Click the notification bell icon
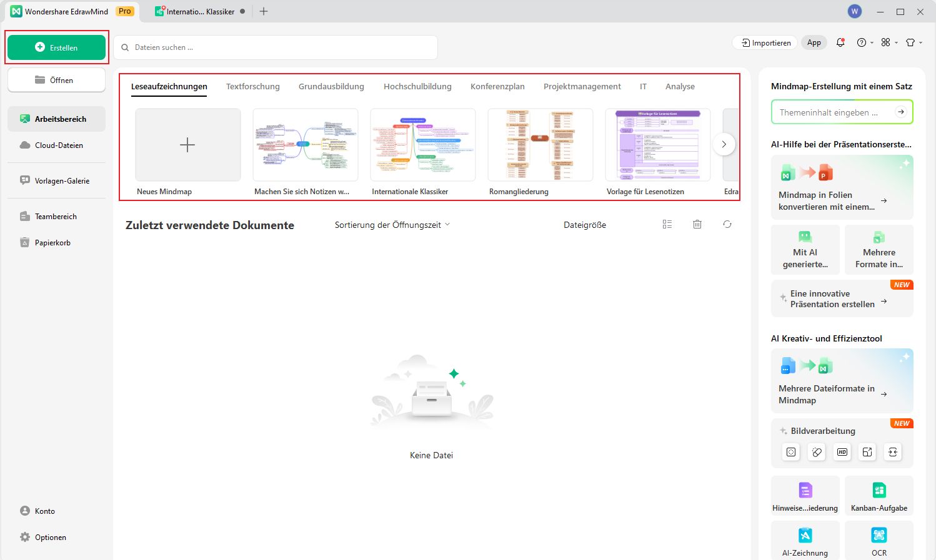936x560 pixels. pos(840,42)
